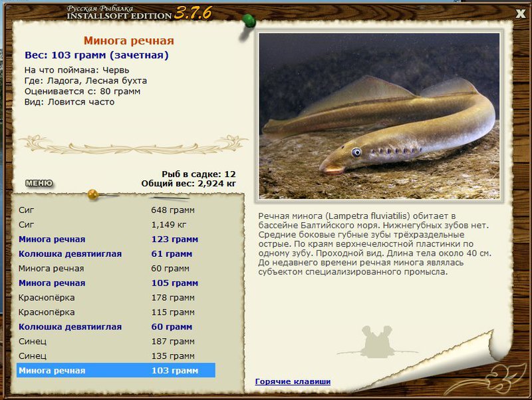
Task: Select Колюшка девятииглая 60 грамм row
Action: pyautogui.click(x=116, y=327)
